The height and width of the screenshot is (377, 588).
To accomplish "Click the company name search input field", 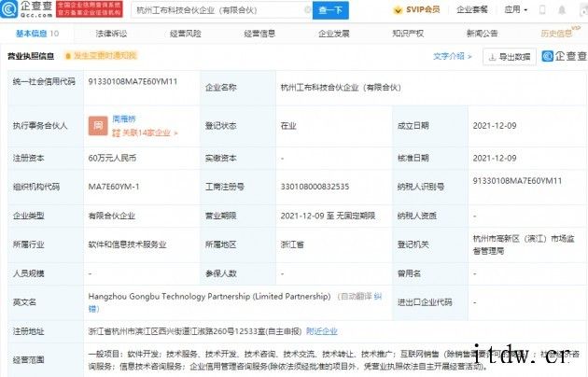I will (219, 10).
